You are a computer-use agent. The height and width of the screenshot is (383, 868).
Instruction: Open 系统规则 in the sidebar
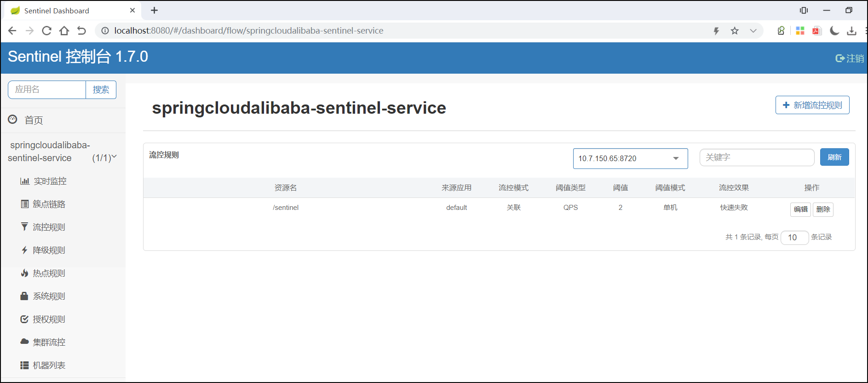49,296
